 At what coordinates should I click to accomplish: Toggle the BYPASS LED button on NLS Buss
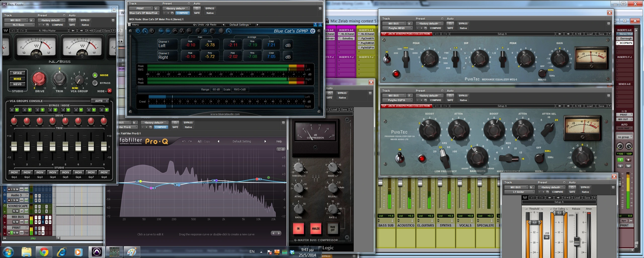tap(95, 83)
